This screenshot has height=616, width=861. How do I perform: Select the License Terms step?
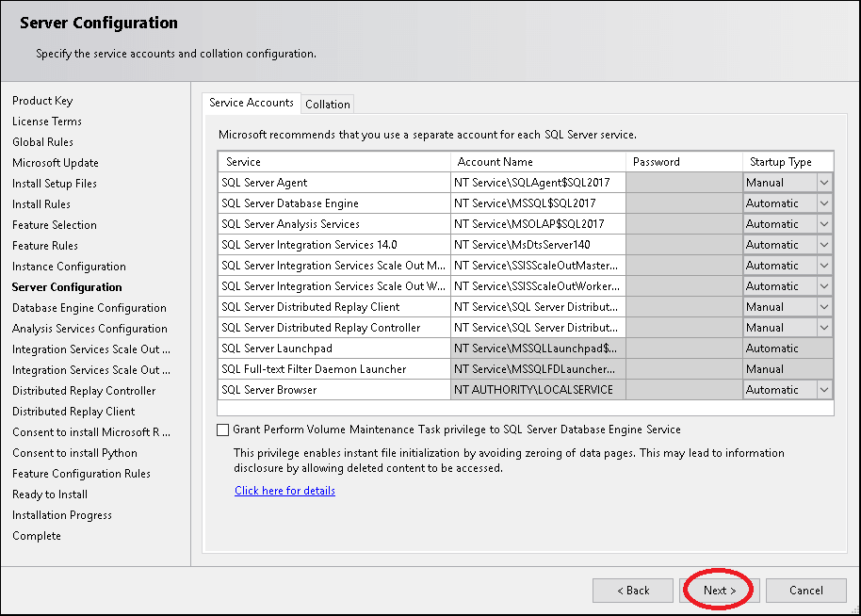[x=47, y=122]
